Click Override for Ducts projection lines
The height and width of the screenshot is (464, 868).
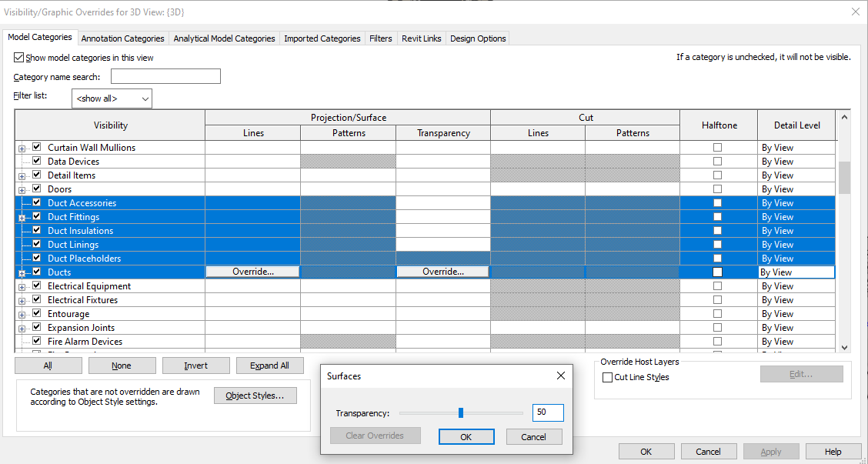(x=252, y=272)
